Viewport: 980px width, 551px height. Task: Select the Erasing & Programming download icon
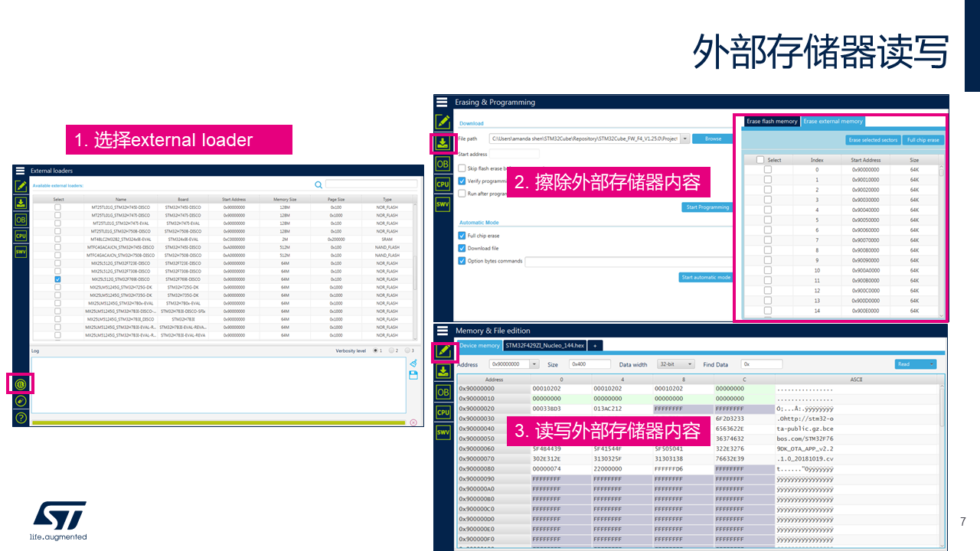442,142
